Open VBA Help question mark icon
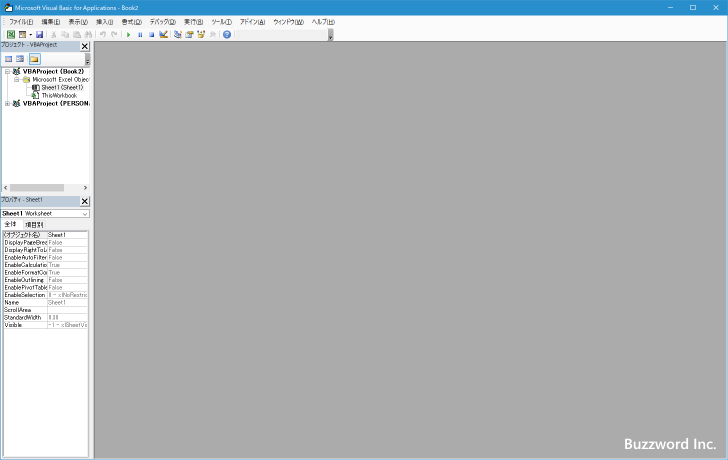The image size is (728, 460). (x=227, y=34)
